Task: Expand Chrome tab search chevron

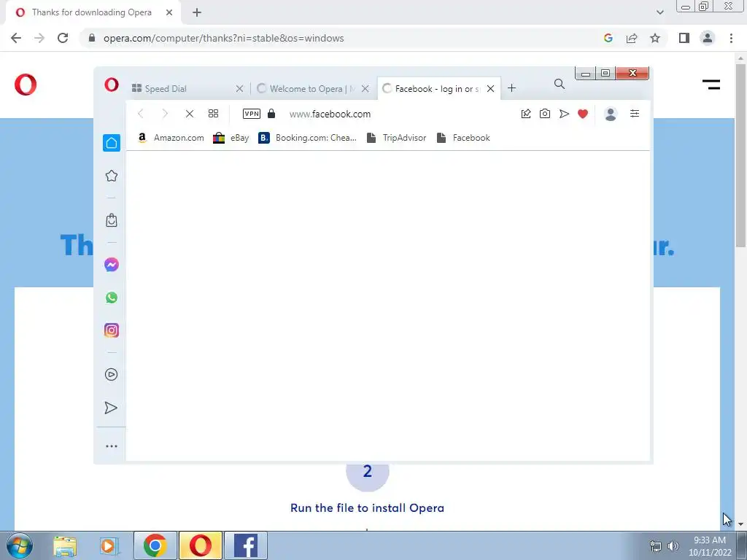Action: pyautogui.click(x=659, y=12)
